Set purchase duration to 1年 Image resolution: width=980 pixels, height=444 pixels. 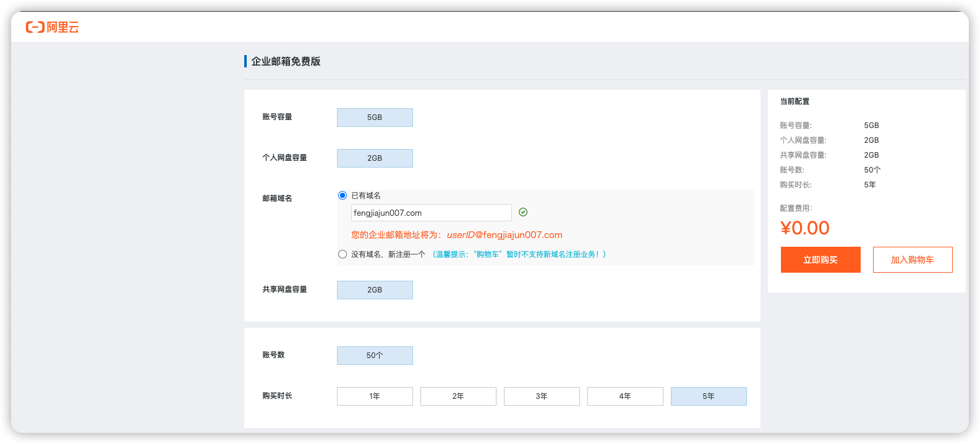(x=375, y=396)
